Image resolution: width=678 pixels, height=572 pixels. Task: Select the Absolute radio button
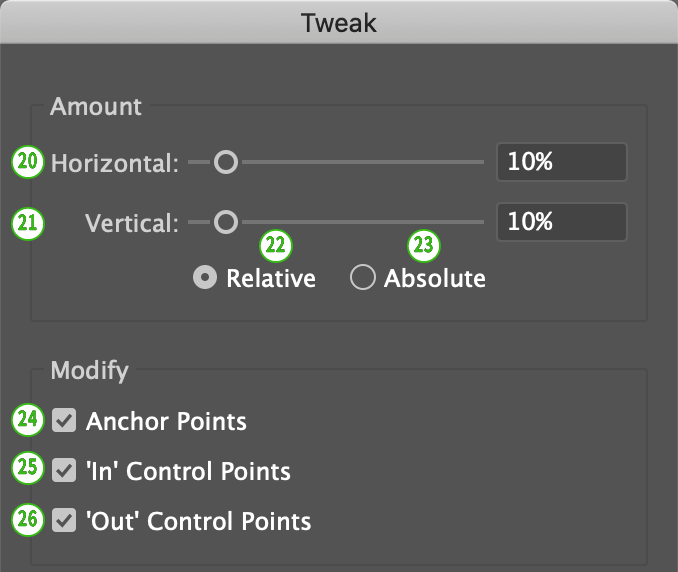[x=362, y=279]
